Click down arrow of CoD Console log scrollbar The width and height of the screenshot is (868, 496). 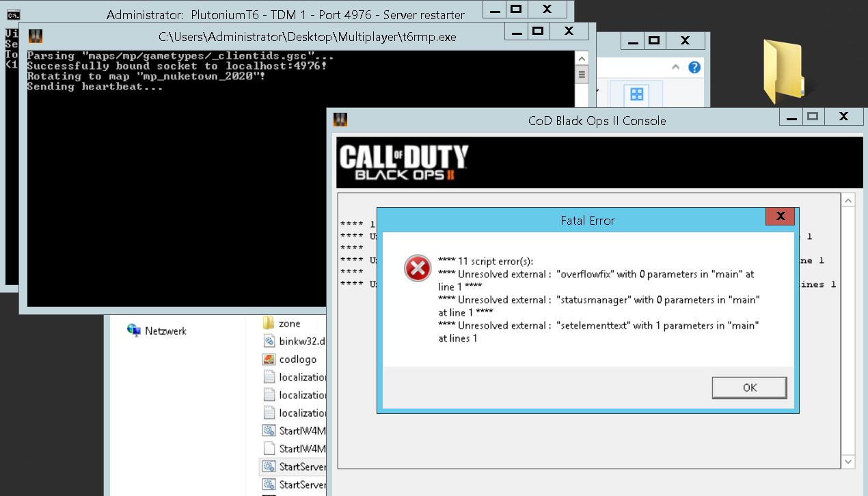coord(848,462)
